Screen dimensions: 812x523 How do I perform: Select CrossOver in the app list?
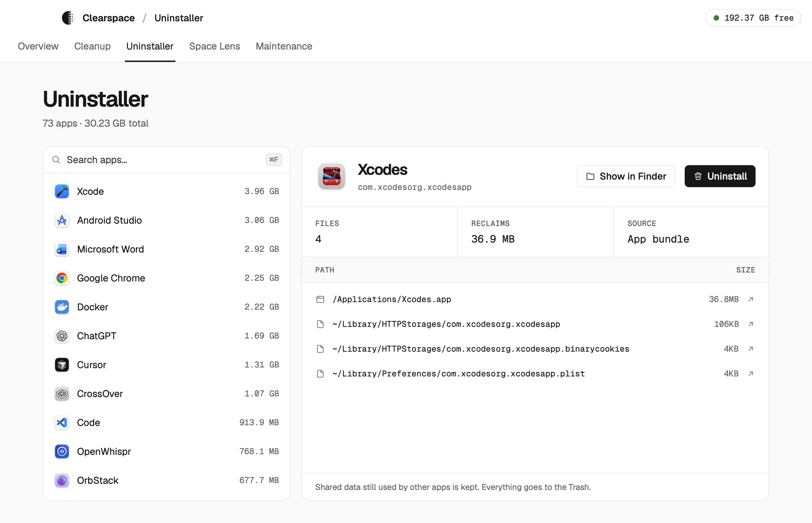[167, 394]
